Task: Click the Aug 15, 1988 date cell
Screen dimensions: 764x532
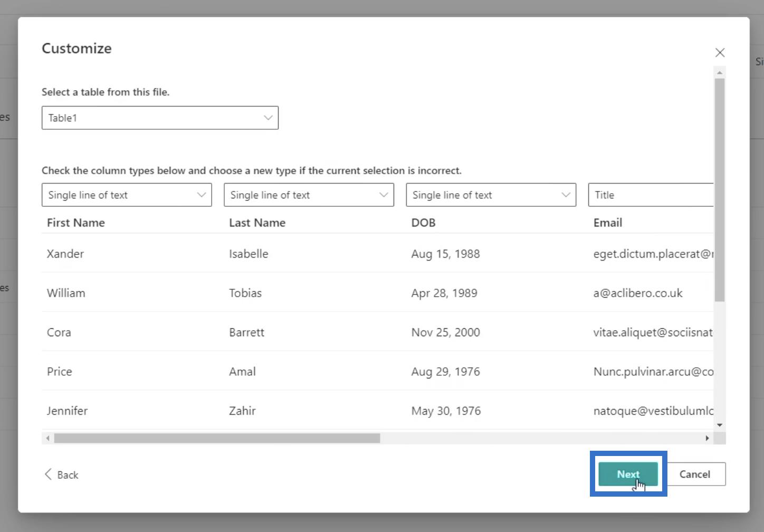Action: (x=445, y=254)
